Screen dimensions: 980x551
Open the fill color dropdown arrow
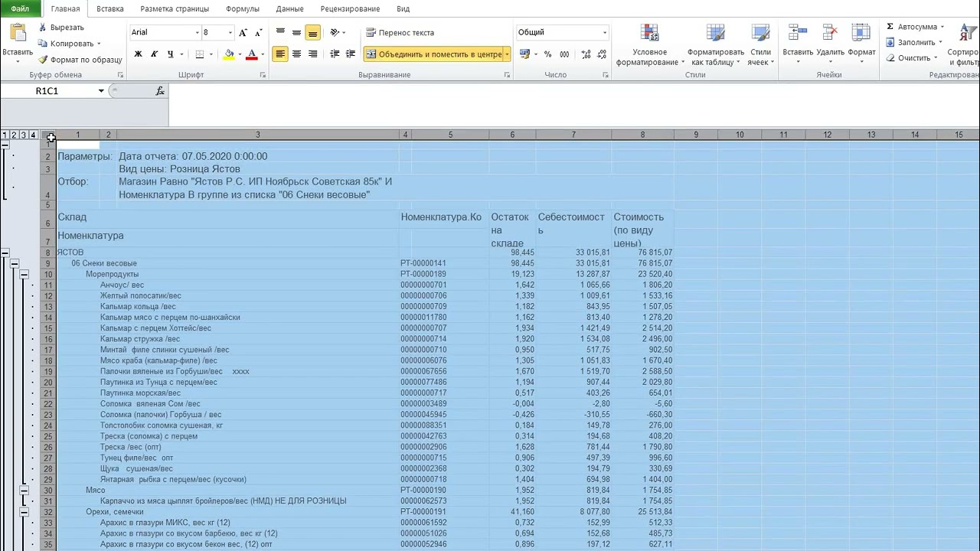239,54
